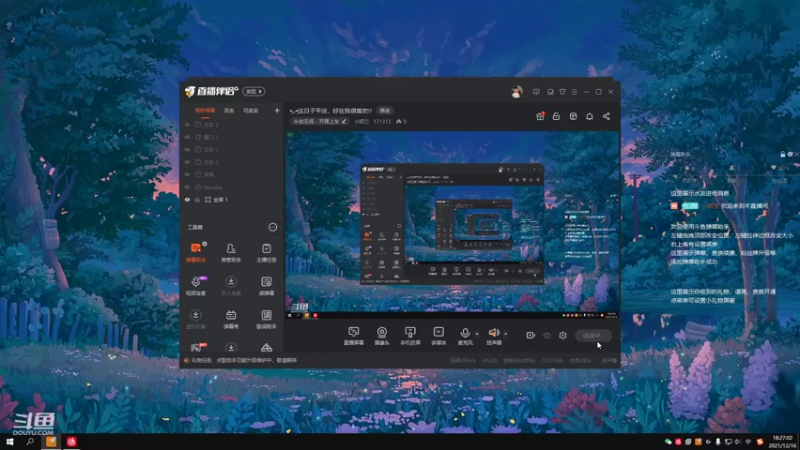This screenshot has width=800, height=450.
Task: Click the stream preview thumbnail
Action: (452, 225)
